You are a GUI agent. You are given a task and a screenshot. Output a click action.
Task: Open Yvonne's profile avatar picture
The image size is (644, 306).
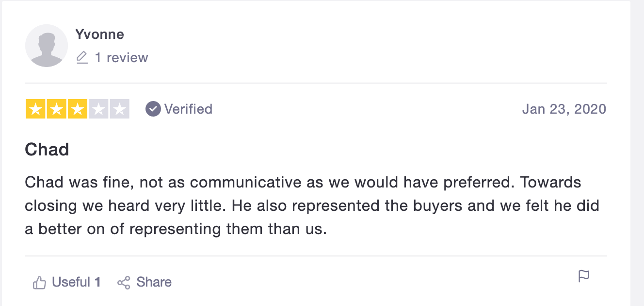tap(47, 46)
